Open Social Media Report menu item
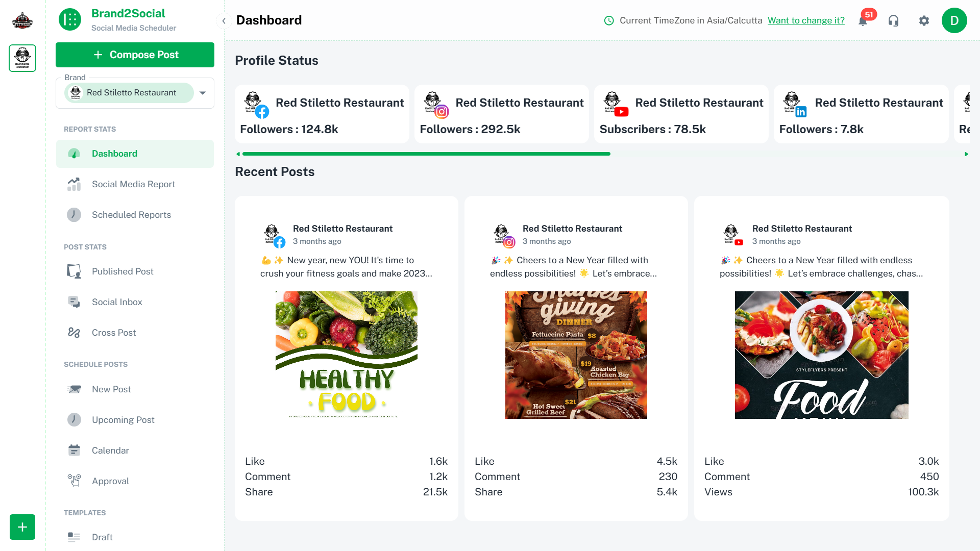980x551 pixels. (x=133, y=184)
